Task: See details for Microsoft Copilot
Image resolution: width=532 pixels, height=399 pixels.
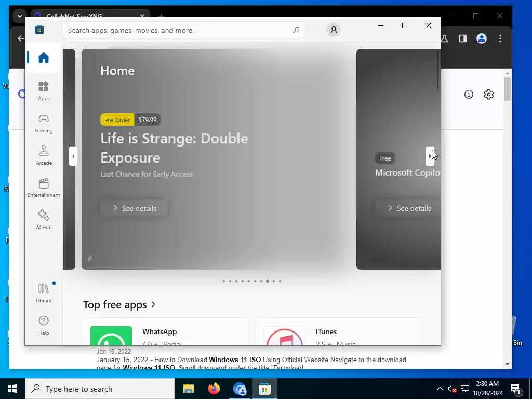Action: (x=408, y=208)
